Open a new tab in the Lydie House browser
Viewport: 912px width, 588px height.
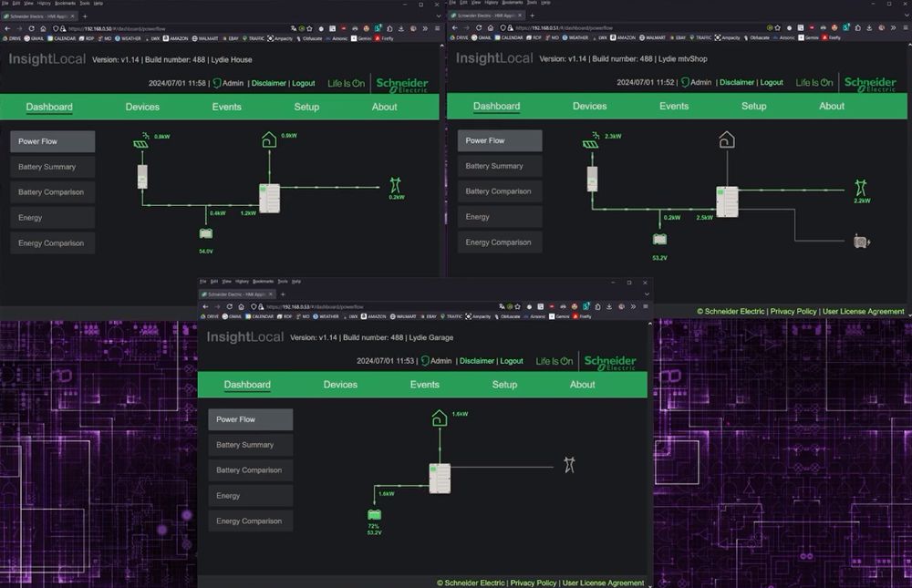[84, 16]
